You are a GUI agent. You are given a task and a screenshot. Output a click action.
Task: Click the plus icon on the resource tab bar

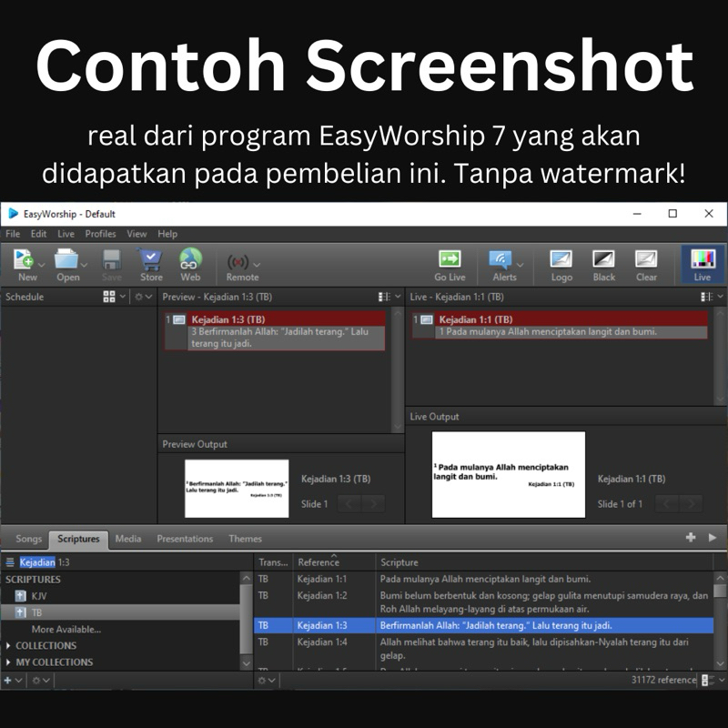coord(691,537)
